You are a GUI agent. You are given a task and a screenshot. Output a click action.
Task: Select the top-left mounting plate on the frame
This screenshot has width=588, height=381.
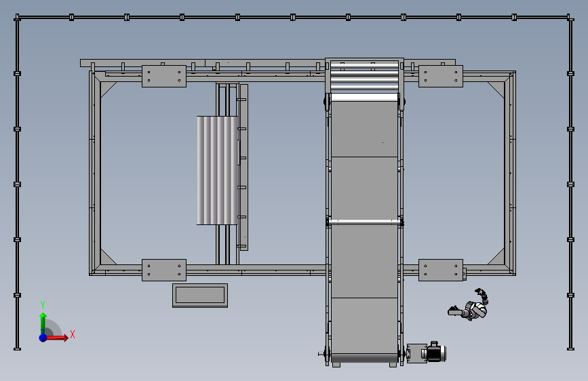(x=164, y=76)
